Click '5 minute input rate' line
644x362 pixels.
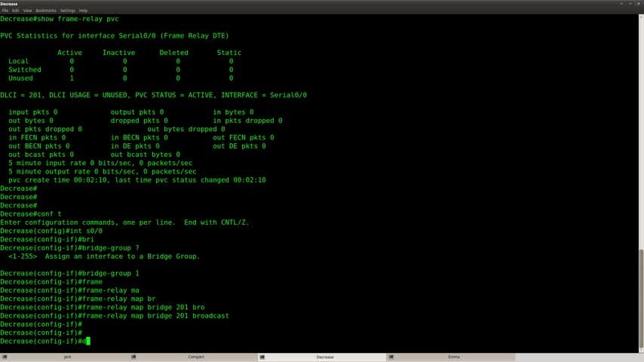tap(100, 163)
